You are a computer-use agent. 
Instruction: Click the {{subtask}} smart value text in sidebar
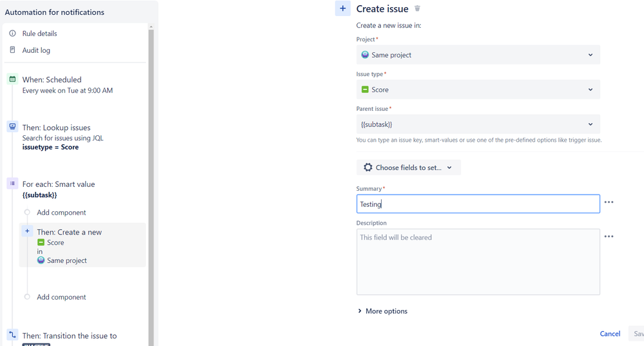[x=39, y=195]
